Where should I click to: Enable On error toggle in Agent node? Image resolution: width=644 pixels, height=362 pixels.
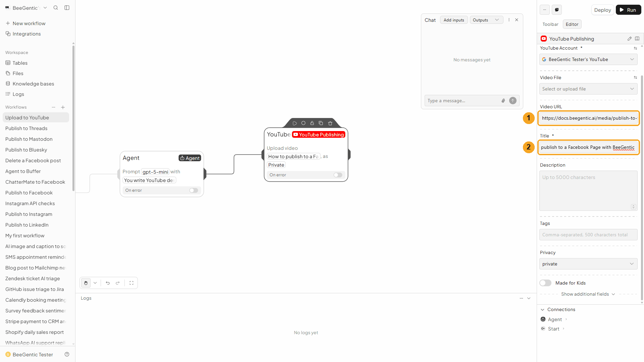click(x=194, y=190)
